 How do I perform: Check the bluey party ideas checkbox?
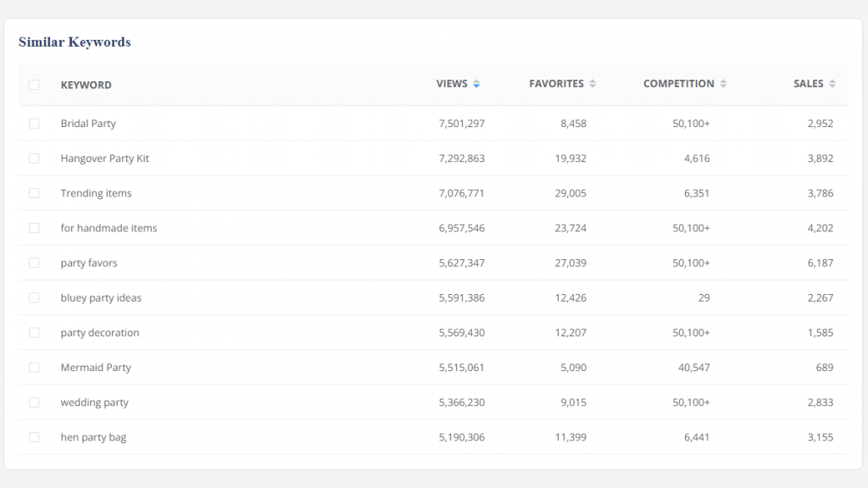(34, 297)
